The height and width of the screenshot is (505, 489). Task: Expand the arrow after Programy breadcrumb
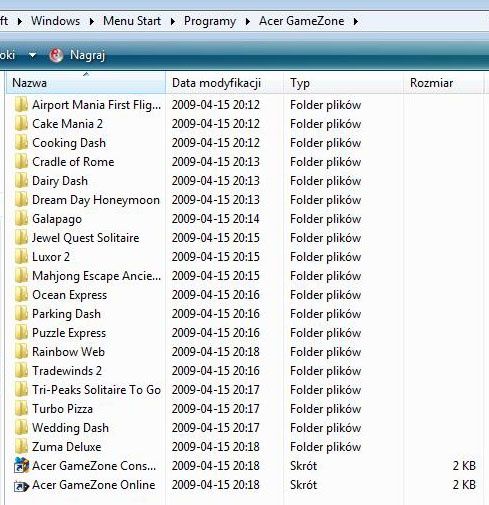[x=247, y=21]
